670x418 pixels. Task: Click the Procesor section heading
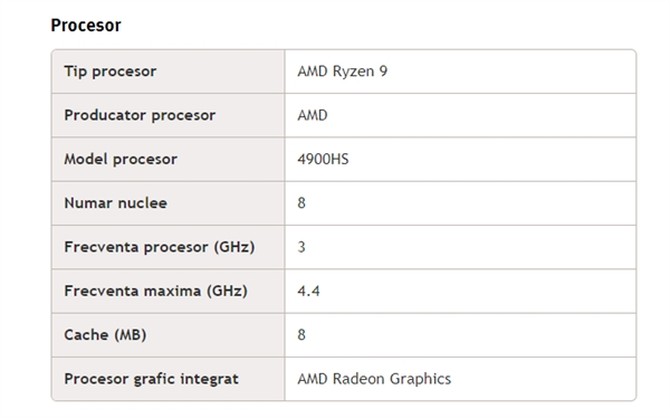click(x=85, y=24)
